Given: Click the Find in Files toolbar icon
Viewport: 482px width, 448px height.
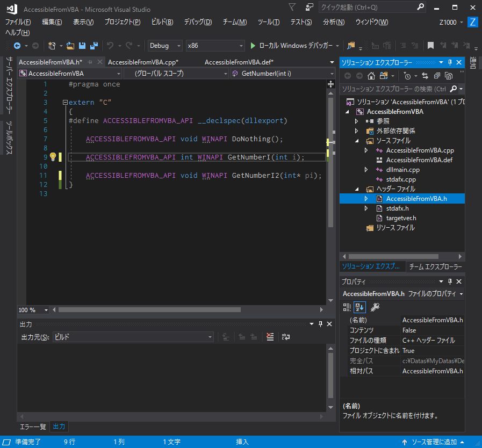Looking at the screenshot, I should point(351,46).
